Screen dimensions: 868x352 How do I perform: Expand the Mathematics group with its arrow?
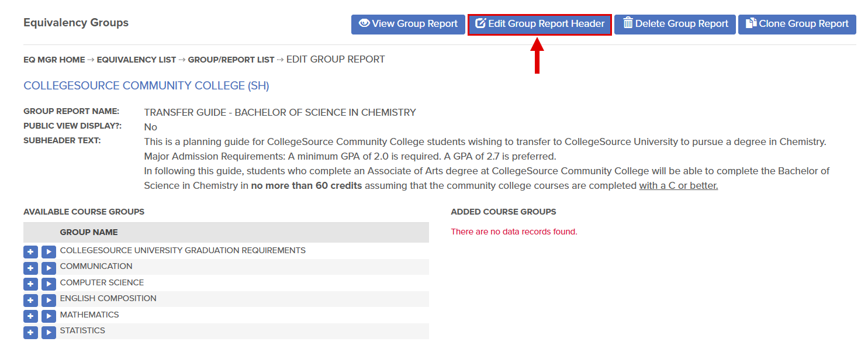(x=49, y=316)
